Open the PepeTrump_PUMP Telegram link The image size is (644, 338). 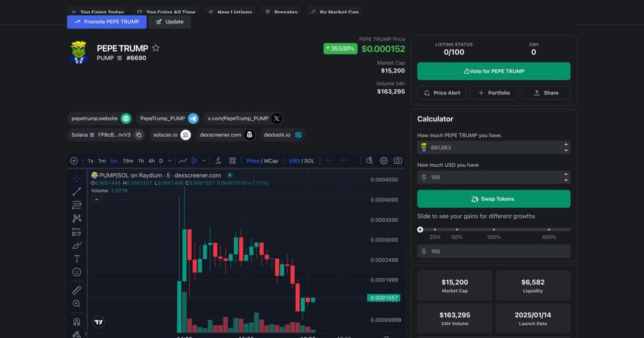(169, 118)
